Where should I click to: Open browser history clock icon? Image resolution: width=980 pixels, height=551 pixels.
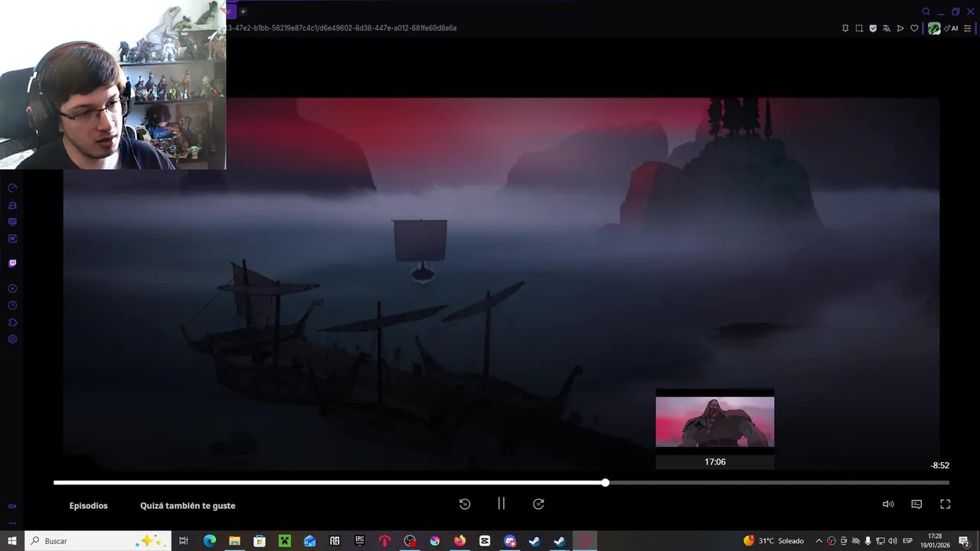pyautogui.click(x=12, y=305)
